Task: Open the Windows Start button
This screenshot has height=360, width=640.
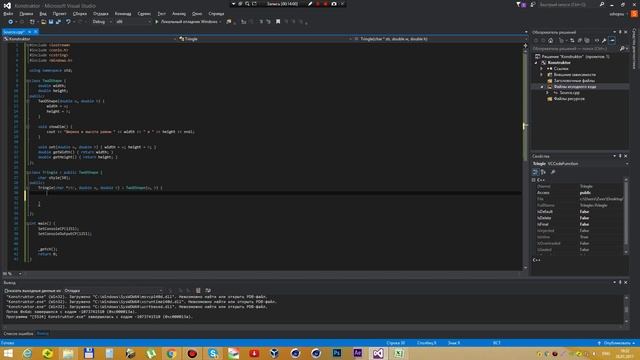Action: 8,353
